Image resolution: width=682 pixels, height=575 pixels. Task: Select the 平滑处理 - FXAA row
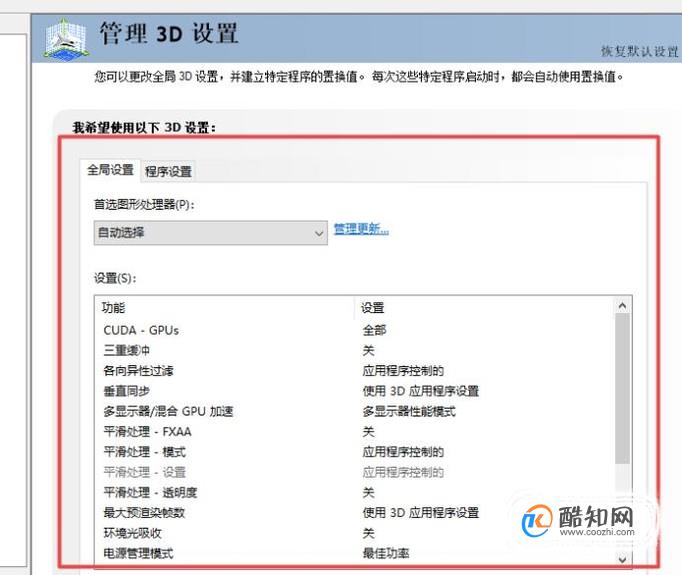point(354,431)
